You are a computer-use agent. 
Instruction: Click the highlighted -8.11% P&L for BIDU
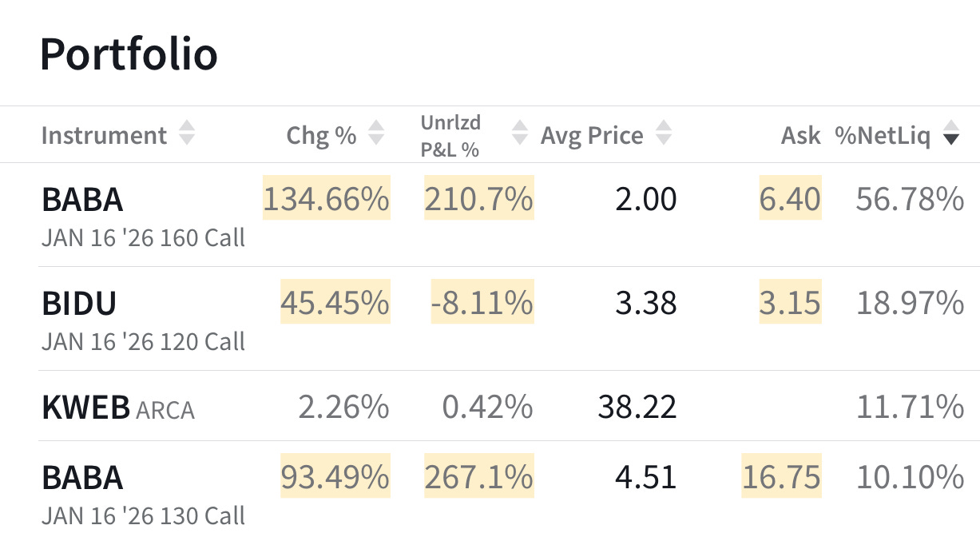point(482,302)
